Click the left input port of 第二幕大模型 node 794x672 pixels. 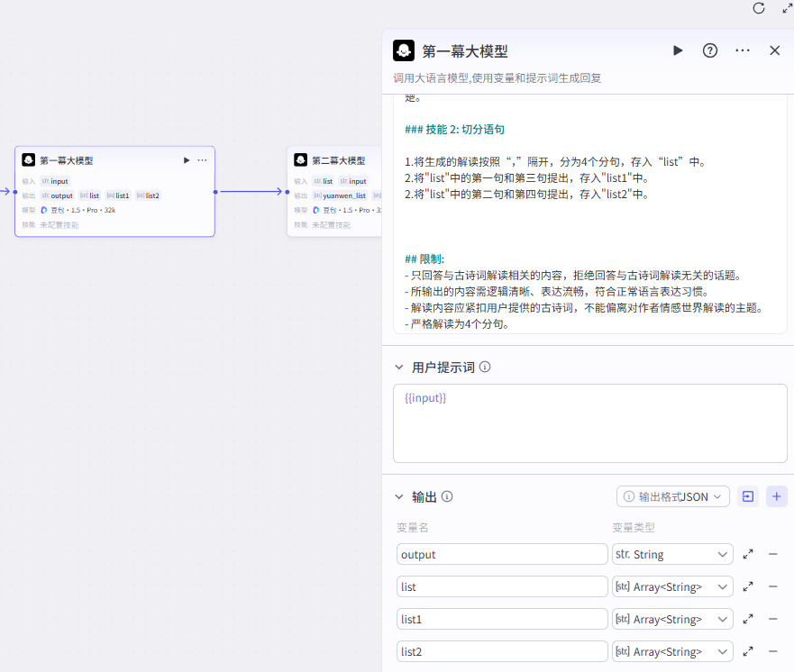click(x=287, y=192)
